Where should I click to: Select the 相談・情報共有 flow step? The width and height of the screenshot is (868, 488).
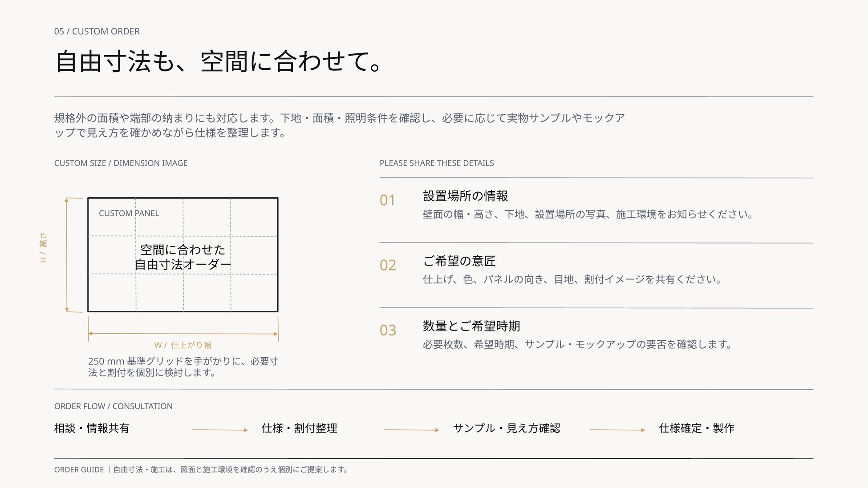click(92, 428)
